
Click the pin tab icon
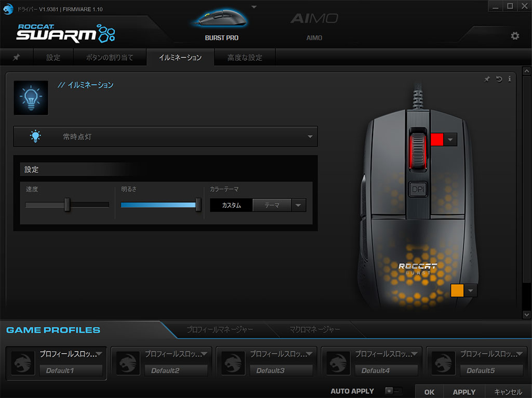(x=16, y=57)
